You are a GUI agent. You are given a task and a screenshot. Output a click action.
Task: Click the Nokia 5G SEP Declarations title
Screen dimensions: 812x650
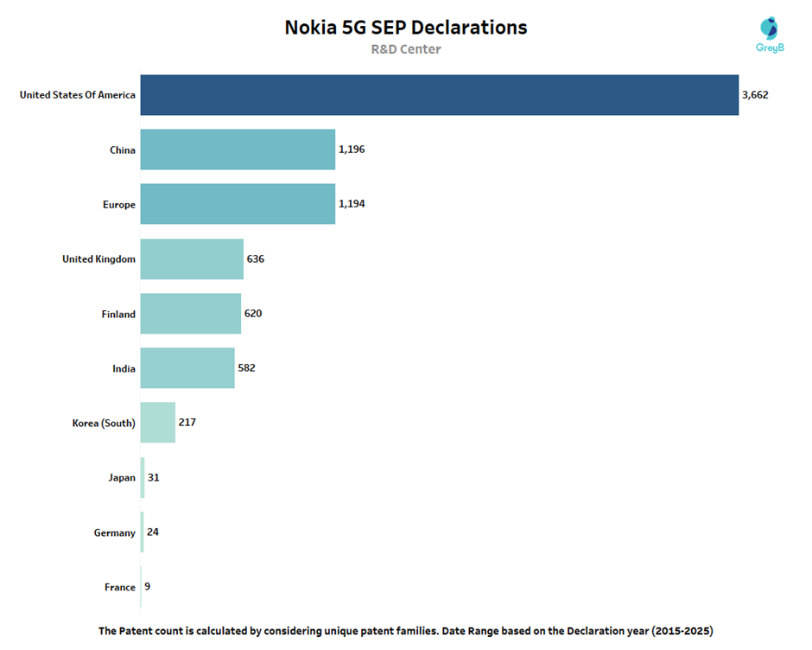click(405, 28)
